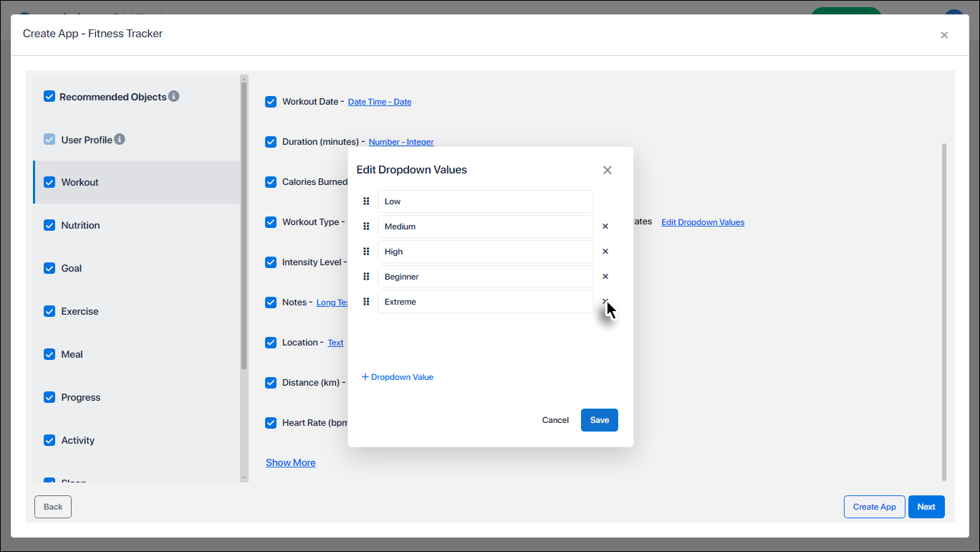Click the Create App button
Image resolution: width=980 pixels, height=552 pixels.
[875, 507]
